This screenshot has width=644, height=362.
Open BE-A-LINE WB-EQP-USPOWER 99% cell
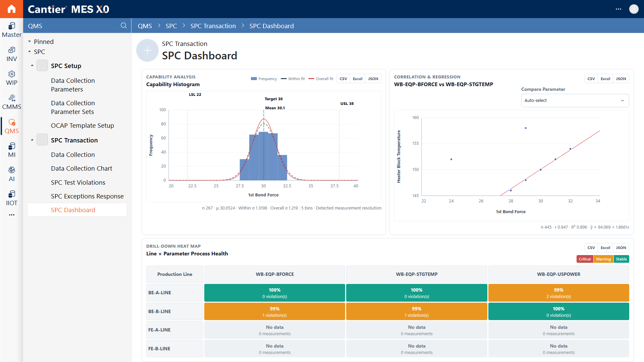pyautogui.click(x=558, y=293)
